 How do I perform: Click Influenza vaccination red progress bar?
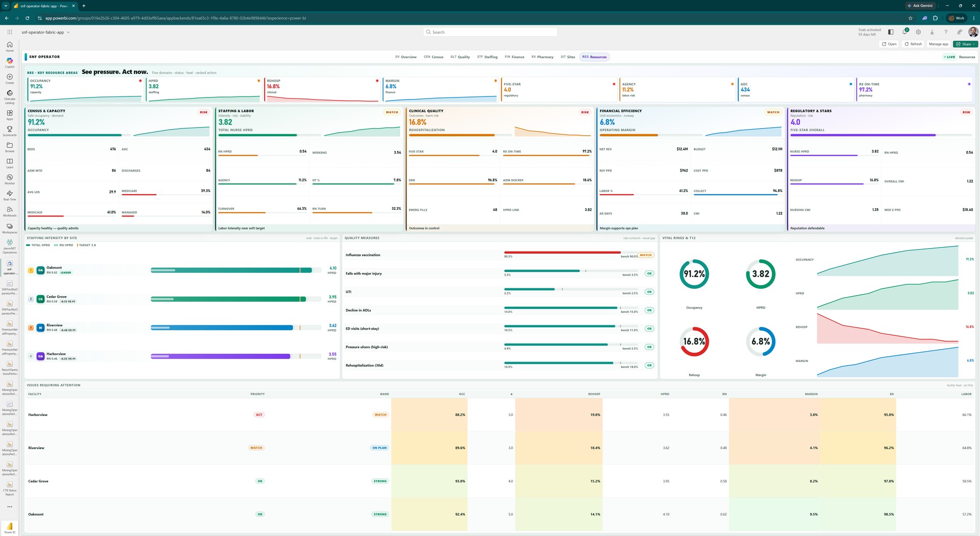point(562,252)
